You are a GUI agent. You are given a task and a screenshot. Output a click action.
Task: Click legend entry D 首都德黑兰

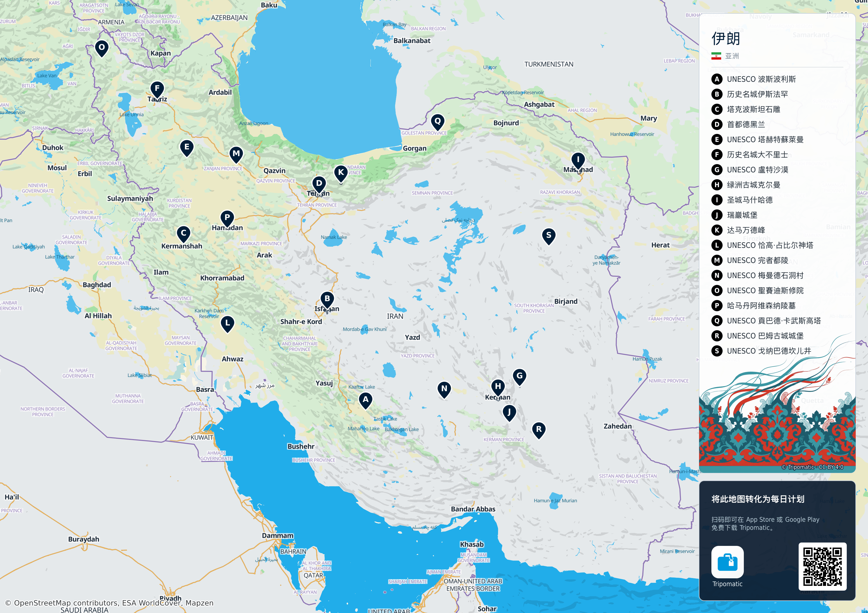[738, 124]
